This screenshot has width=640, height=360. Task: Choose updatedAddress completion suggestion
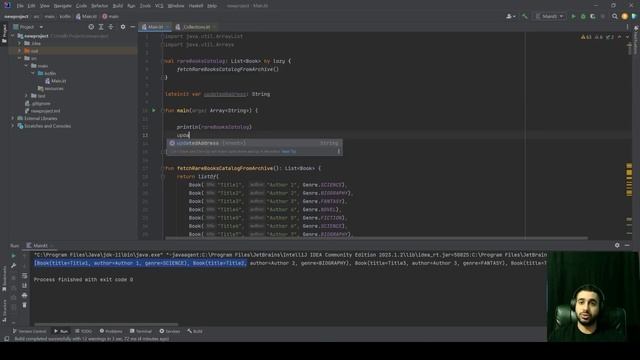pos(254,143)
